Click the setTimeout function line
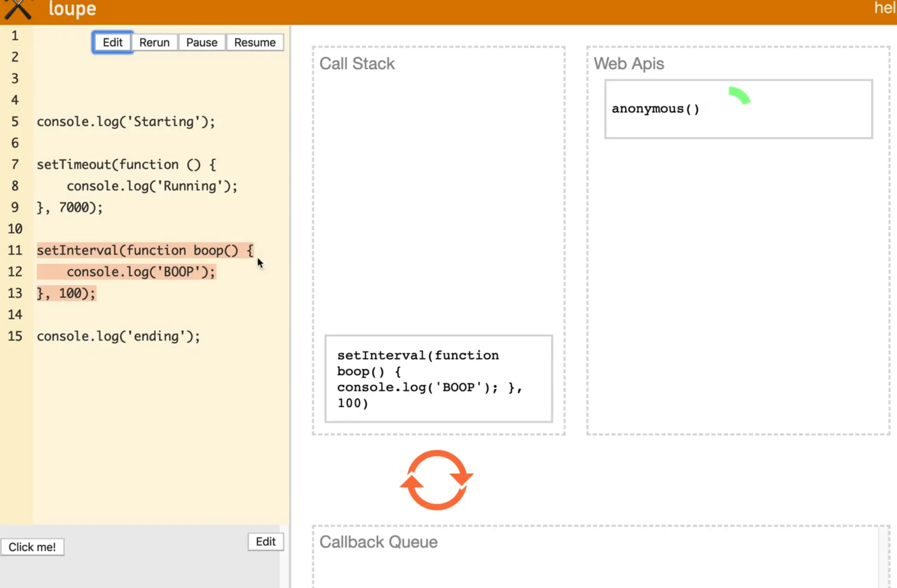The width and height of the screenshot is (897, 588). pyautogui.click(x=126, y=165)
